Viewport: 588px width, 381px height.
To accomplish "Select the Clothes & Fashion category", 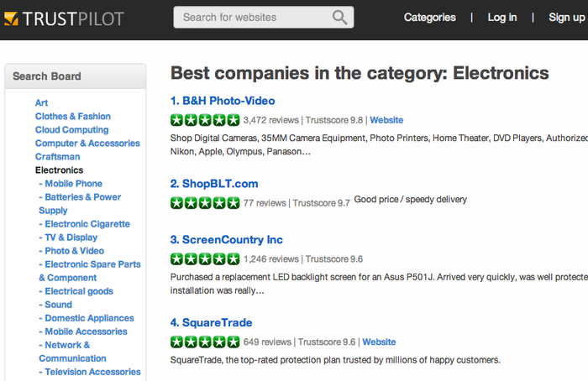I will pyautogui.click(x=73, y=116).
